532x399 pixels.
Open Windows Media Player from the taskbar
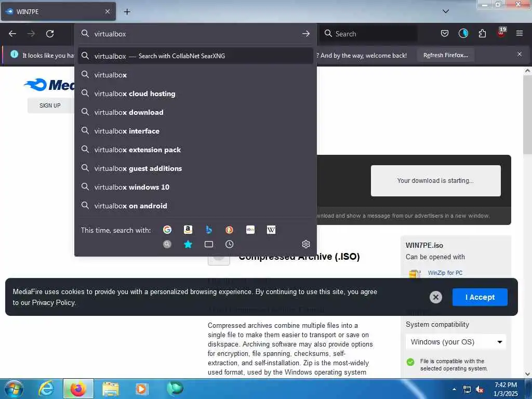141,389
